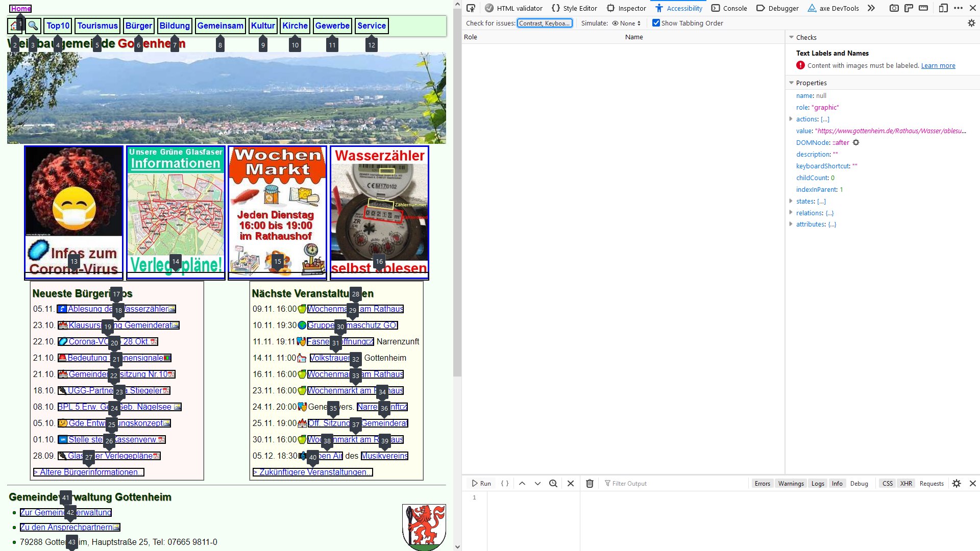This screenshot has height=551, width=980.
Task: Open reverse history search magnifier icon
Action: click(553, 484)
